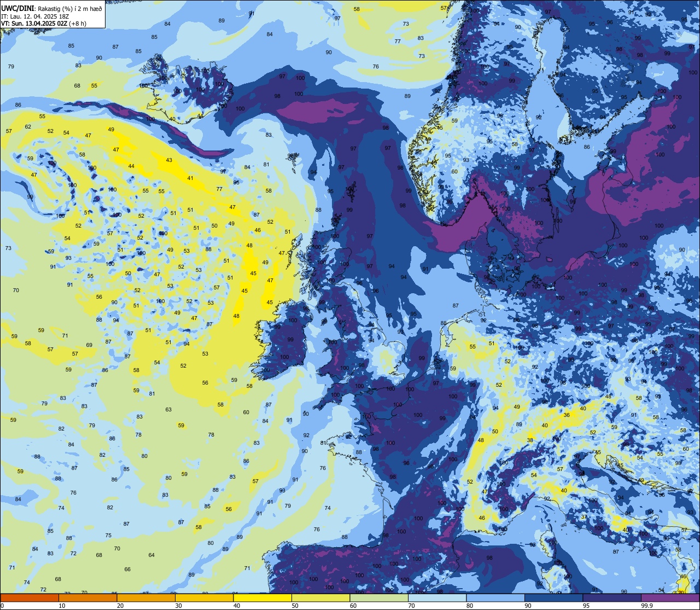Click the legend scale label "80"
Viewport: 700px width, 610px height.
click(x=470, y=606)
